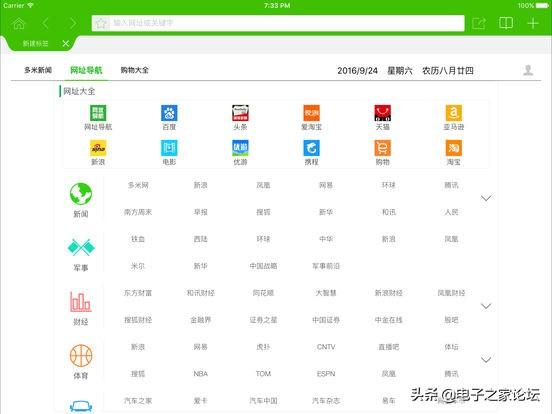Open 直播吧 link

[389, 347]
